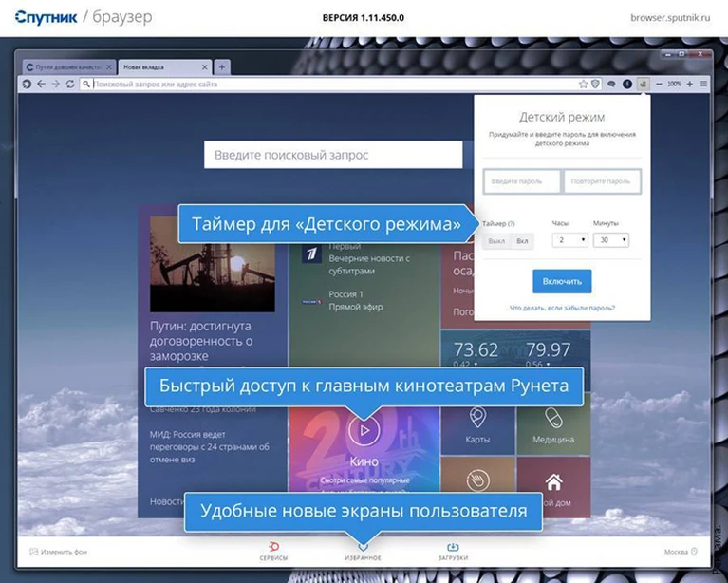Image resolution: width=728 pixels, height=583 pixels.
Task: Click the 100% zoom level text
Action: coord(674,85)
